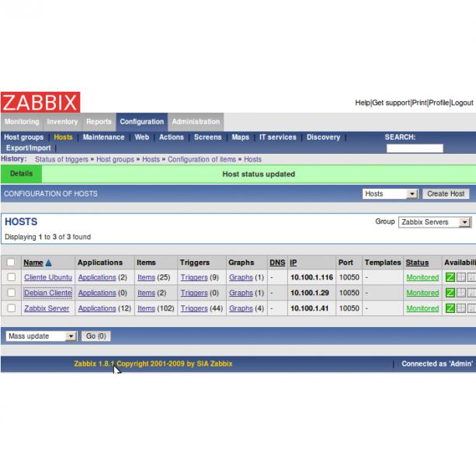Open the Web submenu
Screen dimensions: 476x466
[142, 137]
